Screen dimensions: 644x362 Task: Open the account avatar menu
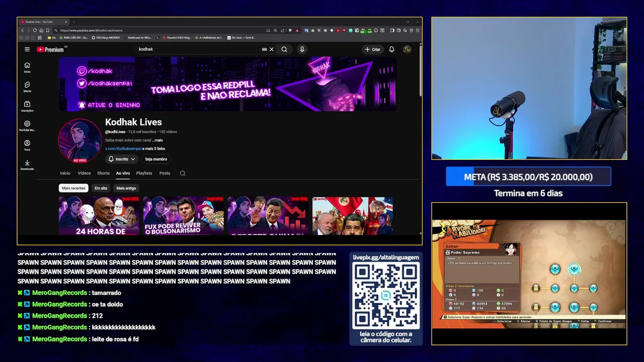[x=407, y=49]
